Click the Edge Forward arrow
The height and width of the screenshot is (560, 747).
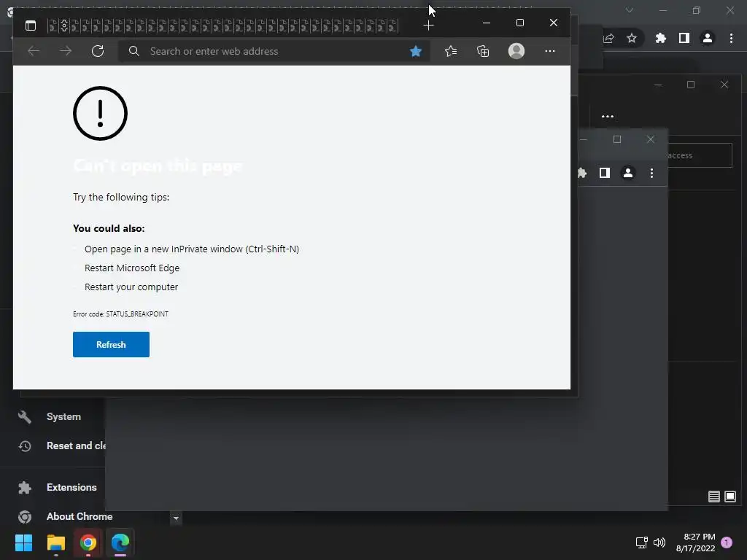point(66,51)
